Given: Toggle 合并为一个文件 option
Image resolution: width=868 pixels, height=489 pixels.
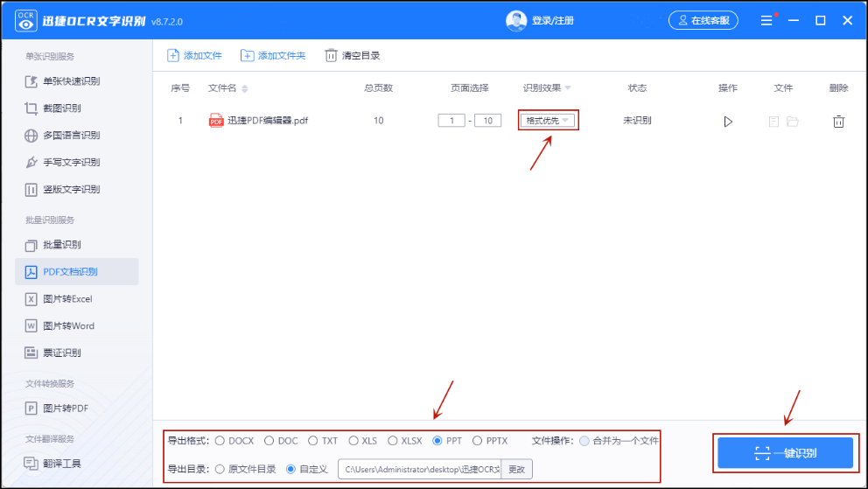Looking at the screenshot, I should coord(584,441).
